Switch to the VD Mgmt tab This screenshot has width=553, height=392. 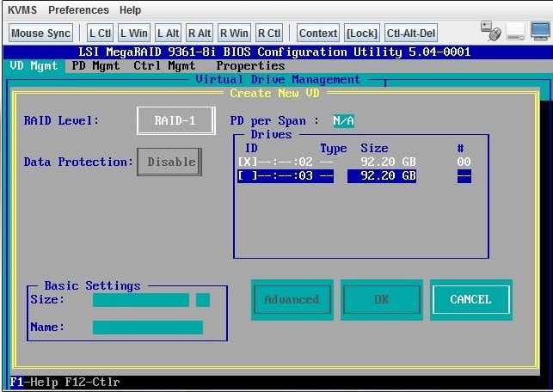[34, 66]
